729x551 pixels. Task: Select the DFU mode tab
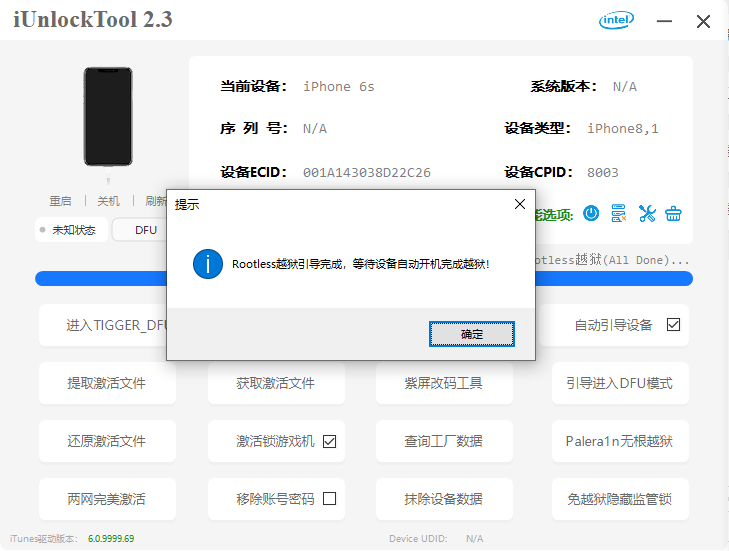[139, 230]
